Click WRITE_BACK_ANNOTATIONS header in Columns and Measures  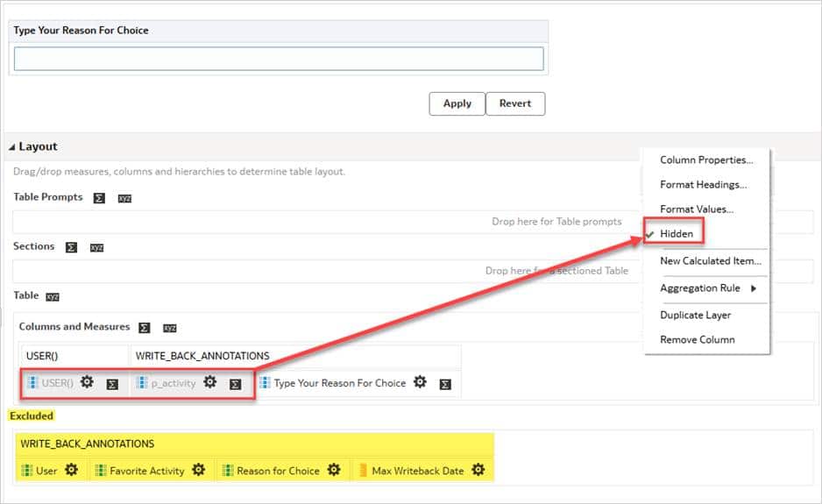(x=202, y=356)
